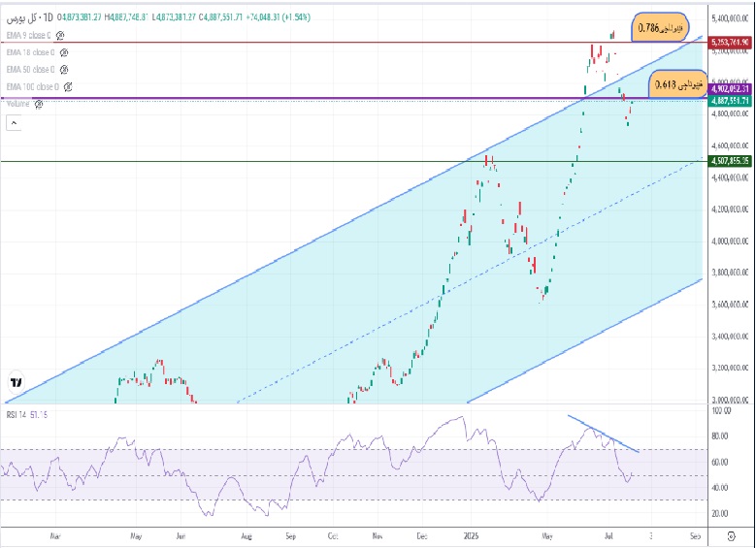Show the hidden EMA 9 indicator
756x548 pixels.
(60, 36)
